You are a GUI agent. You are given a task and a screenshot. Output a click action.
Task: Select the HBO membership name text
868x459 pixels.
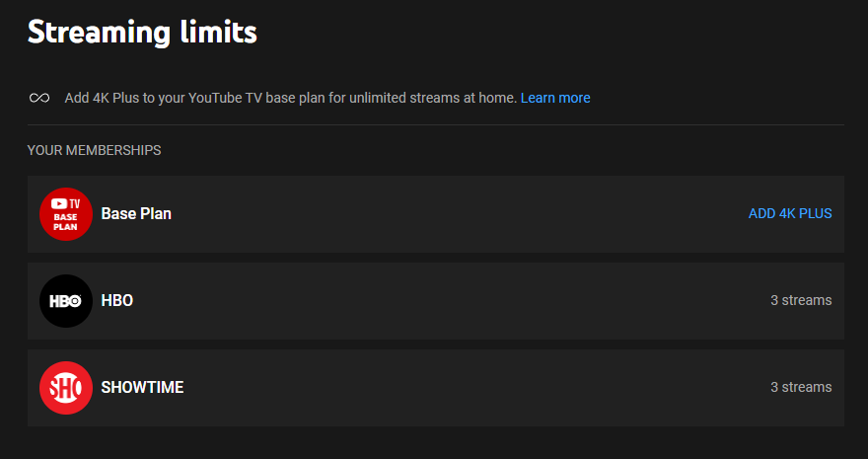pos(117,300)
